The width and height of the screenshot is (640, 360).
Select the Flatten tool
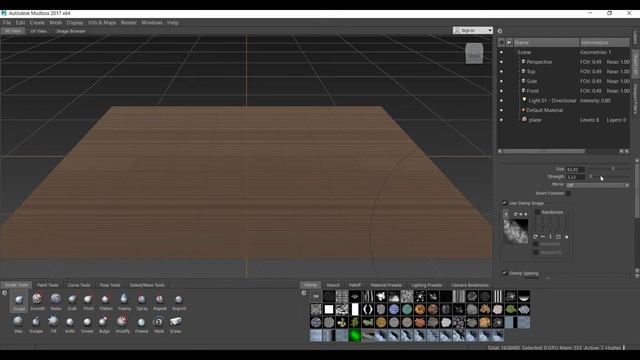[106, 302]
